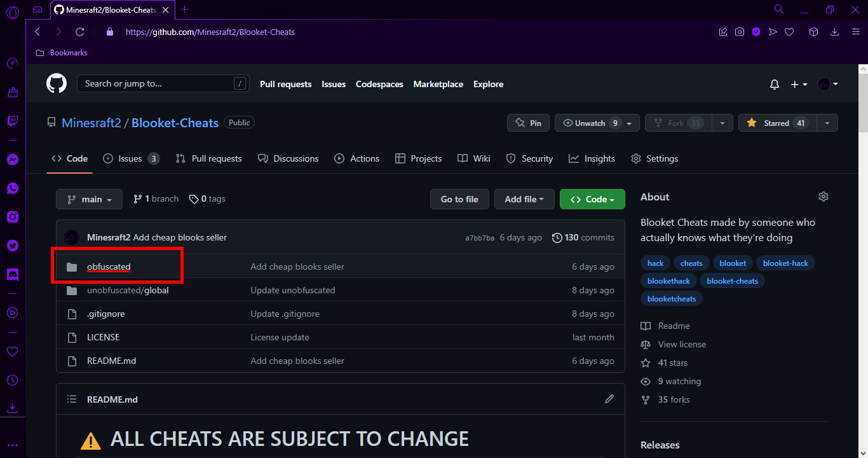The width and height of the screenshot is (868, 458).
Task: Open the Bookmarks folder in bookmarks bar
Action: (x=62, y=53)
